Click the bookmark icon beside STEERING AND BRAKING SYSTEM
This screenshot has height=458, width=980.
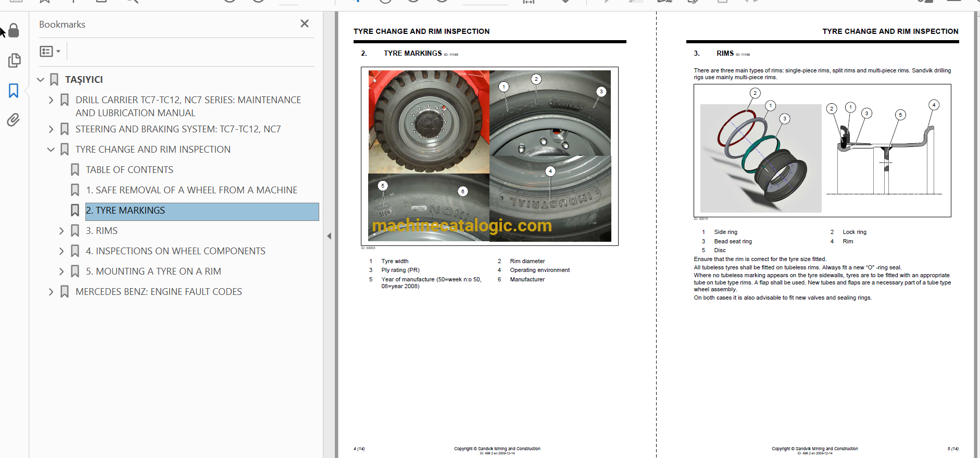(65, 129)
